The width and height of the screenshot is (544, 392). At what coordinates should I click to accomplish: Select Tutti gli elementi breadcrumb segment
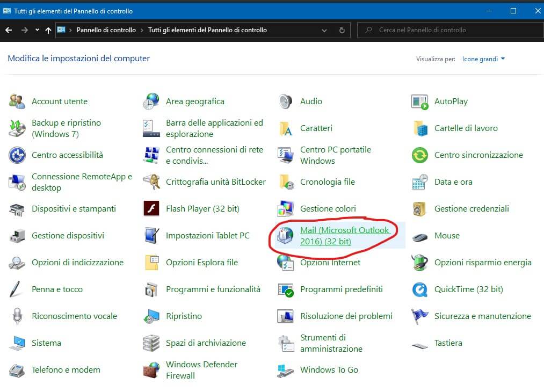[207, 31]
